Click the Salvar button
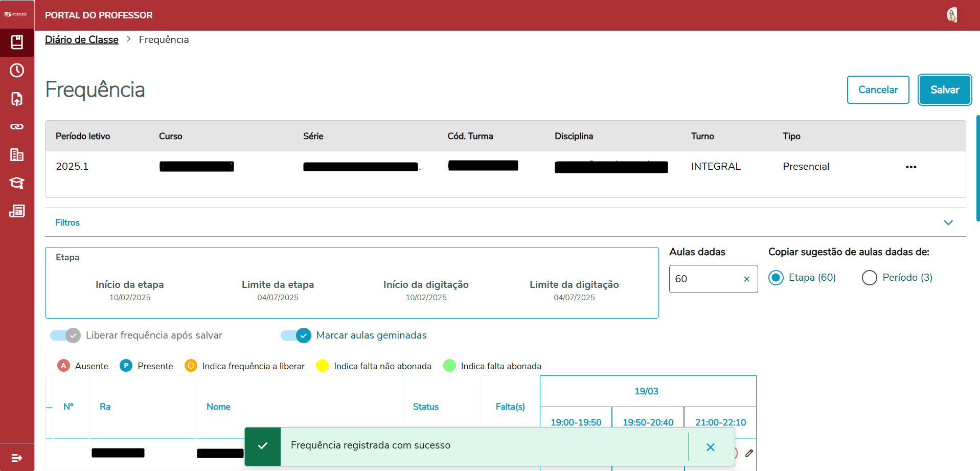This screenshot has width=980, height=471. [944, 89]
